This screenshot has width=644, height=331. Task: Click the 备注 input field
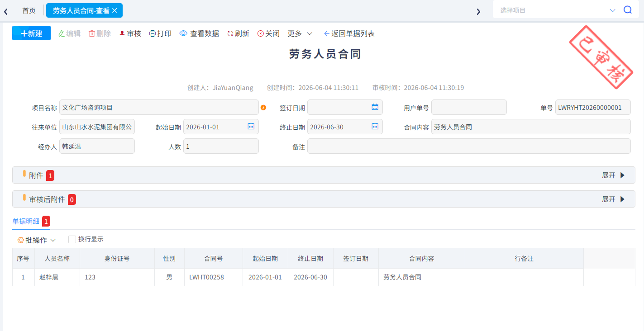pyautogui.click(x=469, y=146)
